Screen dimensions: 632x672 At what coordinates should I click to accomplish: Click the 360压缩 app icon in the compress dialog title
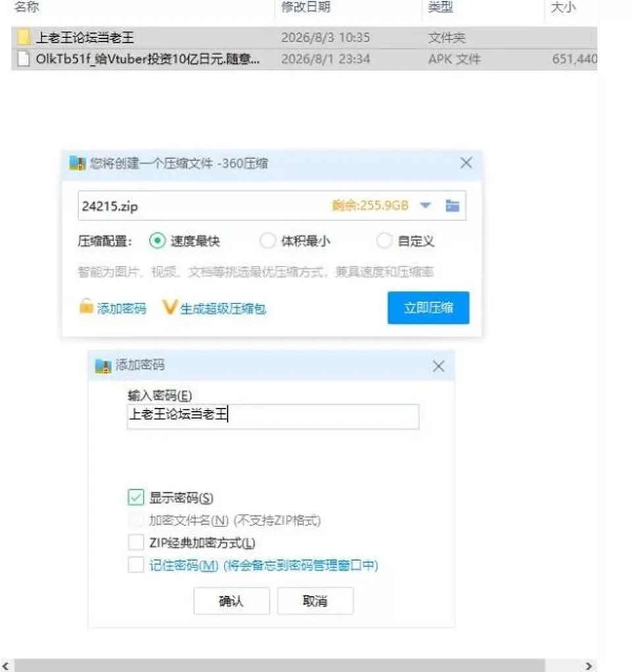point(78,163)
